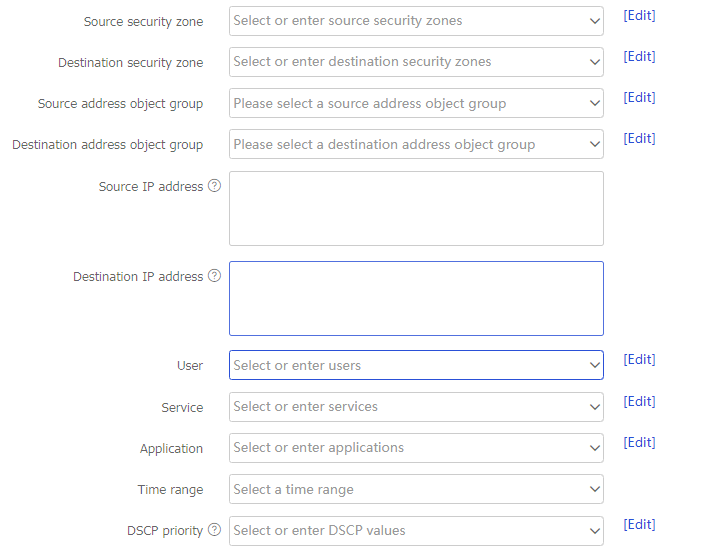Open Source security zone dropdown
Image resolution: width=709 pixels, height=552 pixels.
[416, 21]
